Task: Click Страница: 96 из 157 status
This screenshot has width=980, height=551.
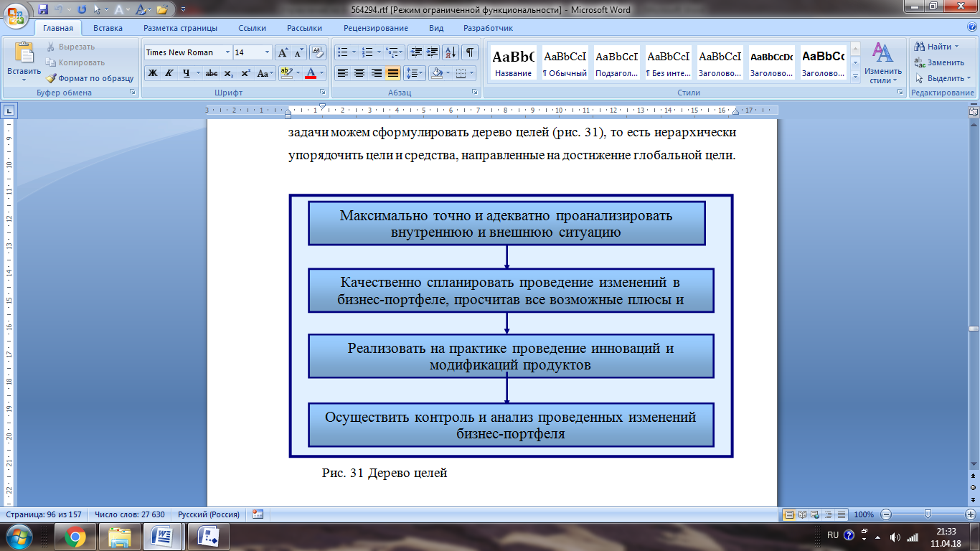Action: (x=44, y=514)
